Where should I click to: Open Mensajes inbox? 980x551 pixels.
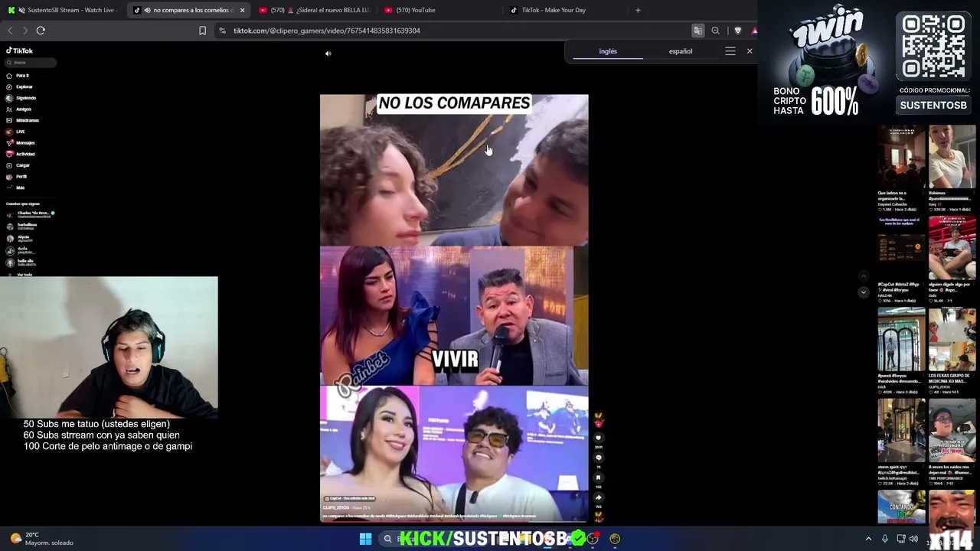pyautogui.click(x=20, y=143)
